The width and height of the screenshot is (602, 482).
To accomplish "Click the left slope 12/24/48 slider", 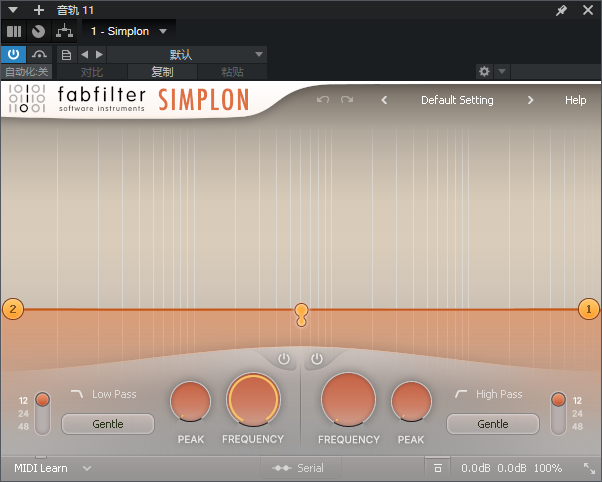I will coord(42,414).
